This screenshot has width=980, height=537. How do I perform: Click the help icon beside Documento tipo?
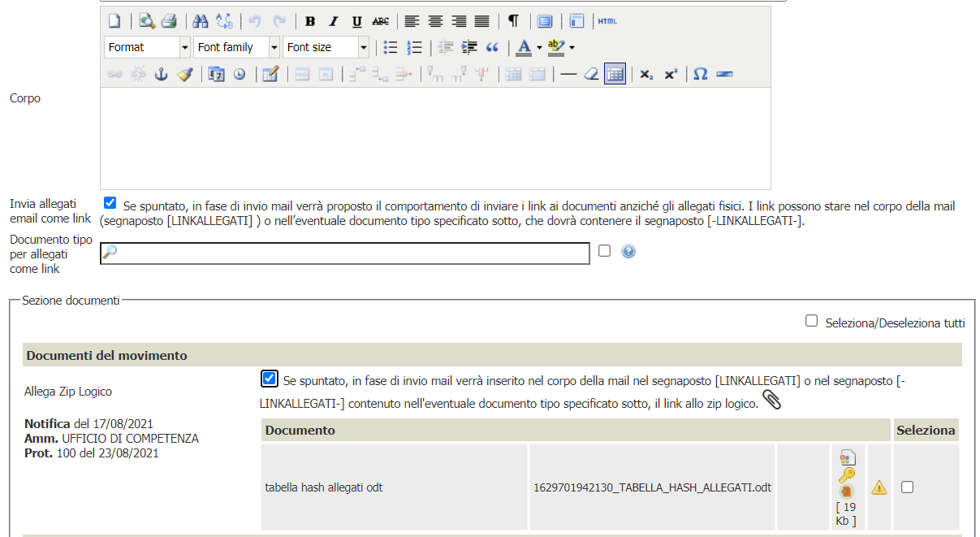click(x=628, y=252)
